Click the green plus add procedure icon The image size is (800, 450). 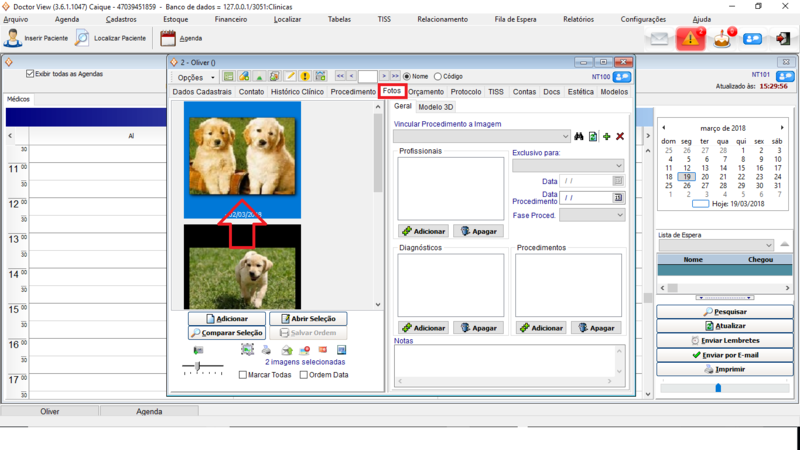click(606, 136)
